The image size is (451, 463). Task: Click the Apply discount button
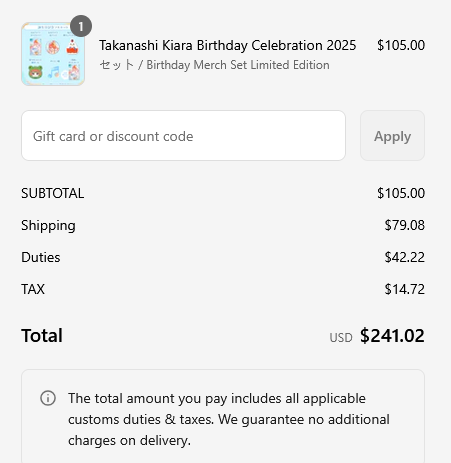392,136
